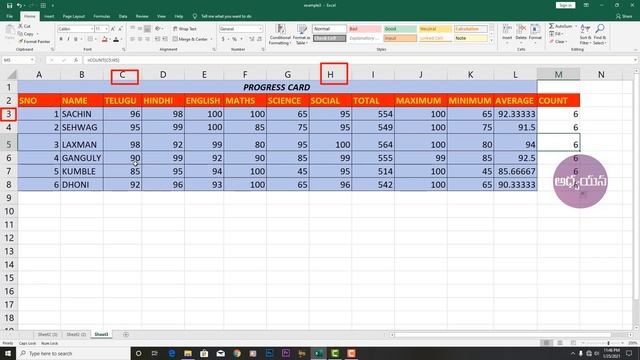
Task: Toggle Top Align in Alignment group
Action: pos(133,29)
